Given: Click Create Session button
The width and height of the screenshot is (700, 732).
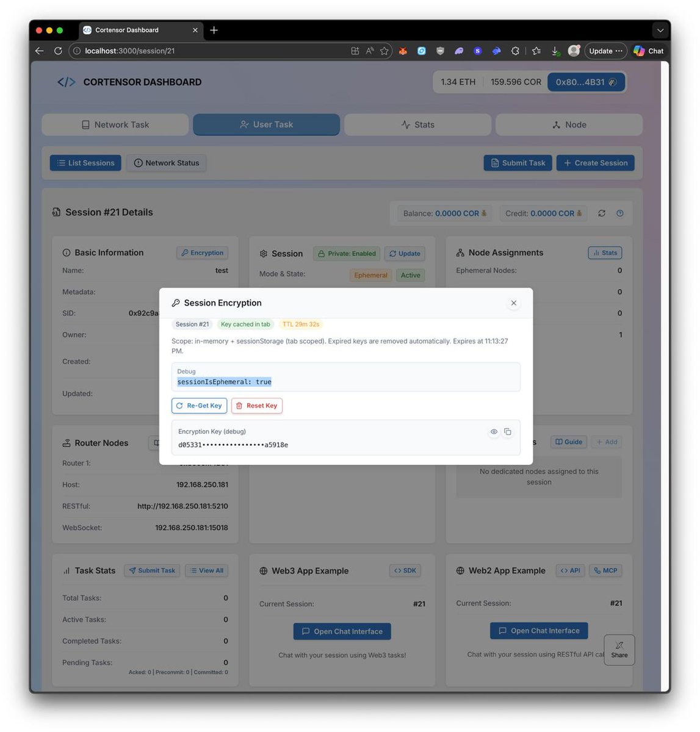Looking at the screenshot, I should tap(596, 163).
